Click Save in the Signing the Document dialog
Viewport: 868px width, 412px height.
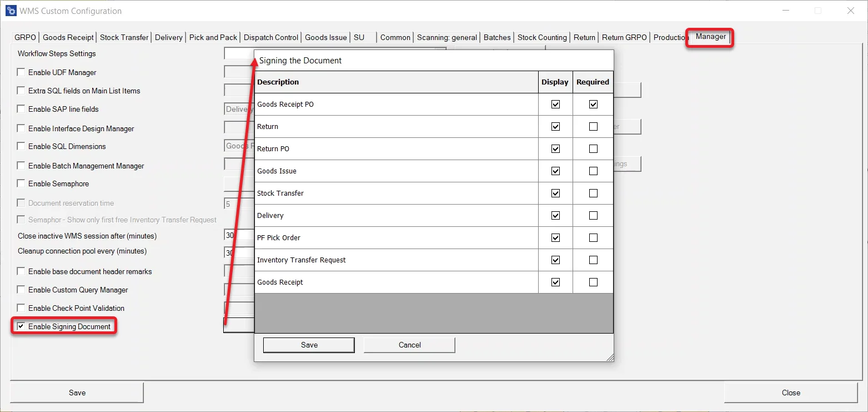click(x=308, y=345)
